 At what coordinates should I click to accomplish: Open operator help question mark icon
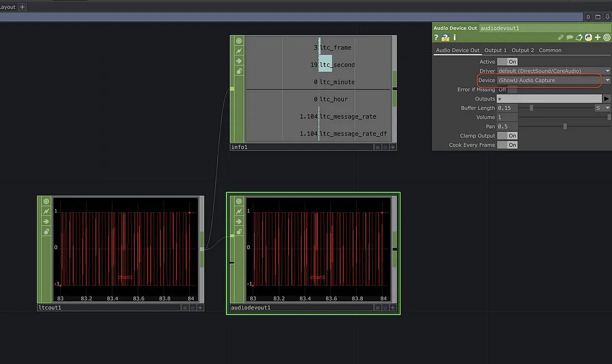[x=437, y=38]
